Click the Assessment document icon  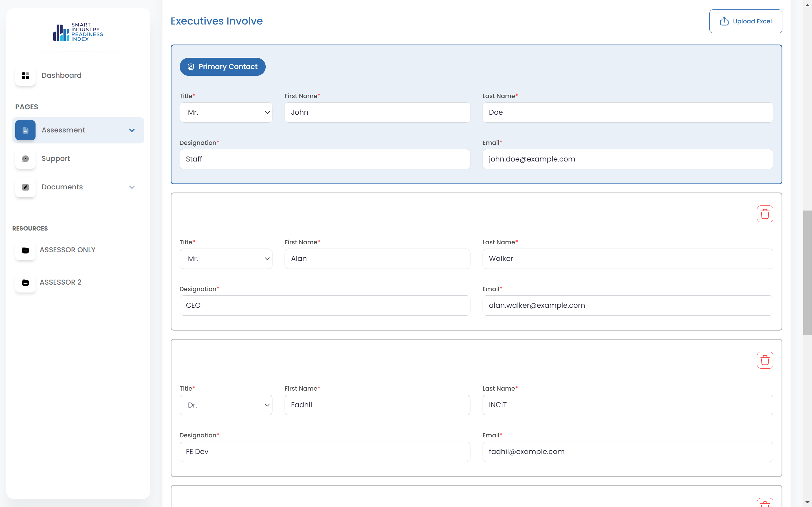pos(25,130)
